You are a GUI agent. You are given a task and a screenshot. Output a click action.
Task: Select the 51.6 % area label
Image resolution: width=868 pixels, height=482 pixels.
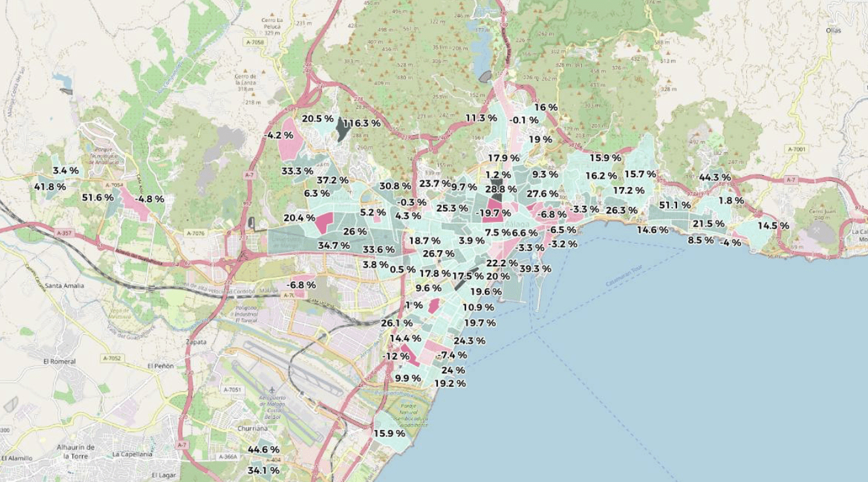click(x=98, y=197)
